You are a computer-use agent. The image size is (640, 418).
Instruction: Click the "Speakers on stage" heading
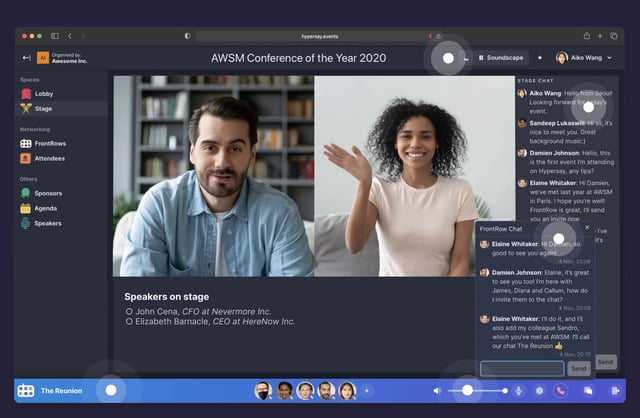(x=167, y=297)
